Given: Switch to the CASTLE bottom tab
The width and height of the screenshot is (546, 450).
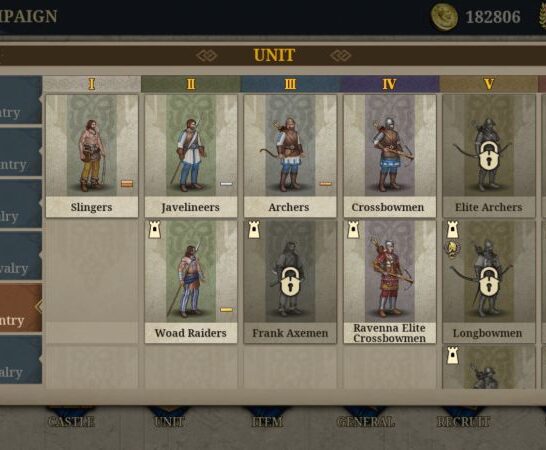Looking at the screenshot, I should (x=71, y=421).
